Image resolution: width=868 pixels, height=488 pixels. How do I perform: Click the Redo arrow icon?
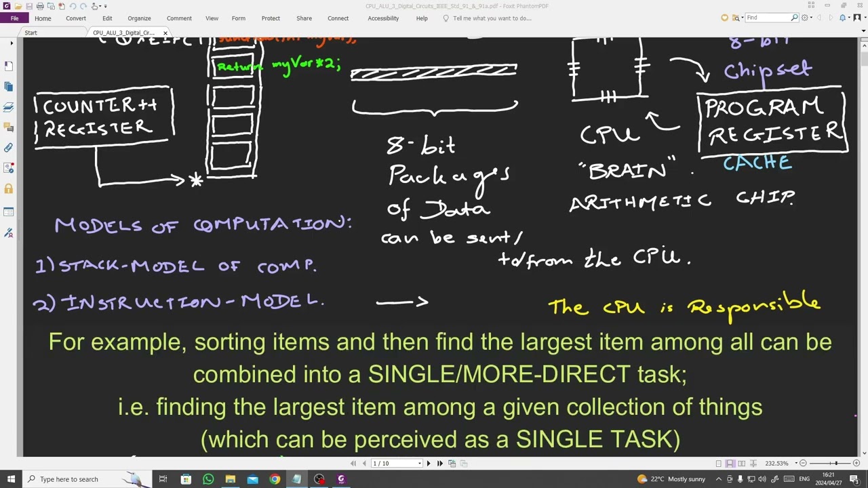[83, 6]
